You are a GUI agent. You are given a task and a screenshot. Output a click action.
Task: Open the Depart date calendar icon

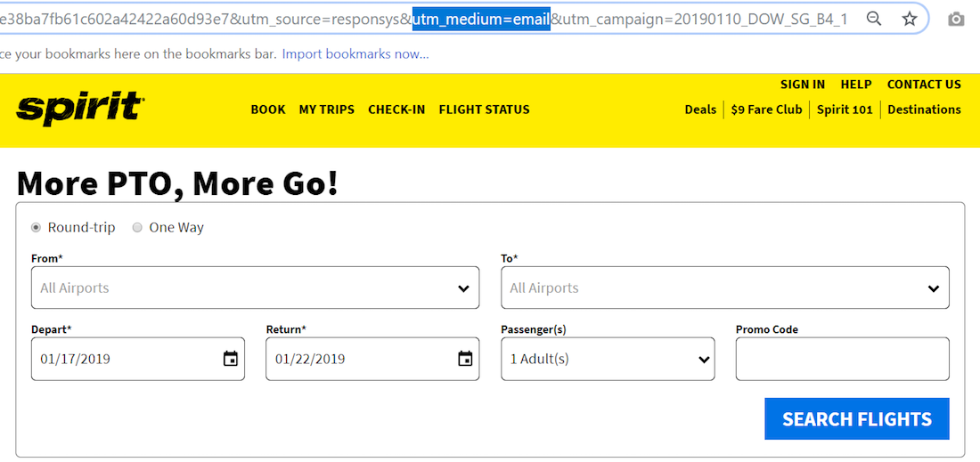231,359
